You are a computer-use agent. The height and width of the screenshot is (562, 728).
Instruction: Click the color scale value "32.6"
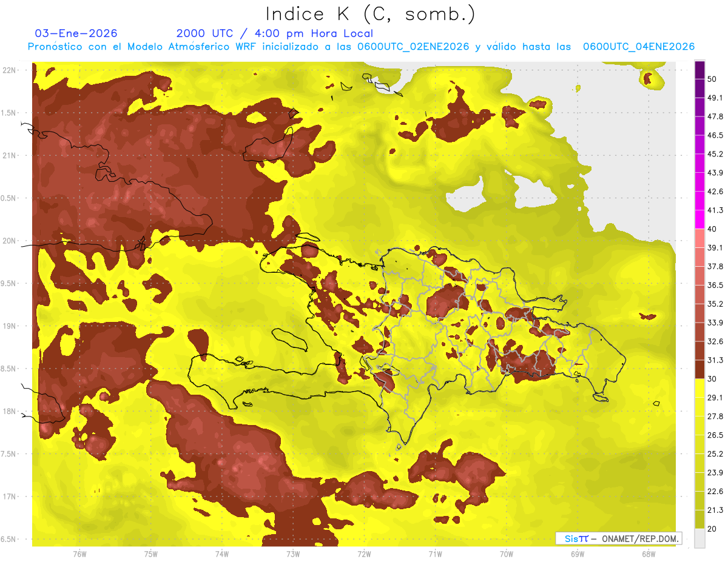[715, 341]
